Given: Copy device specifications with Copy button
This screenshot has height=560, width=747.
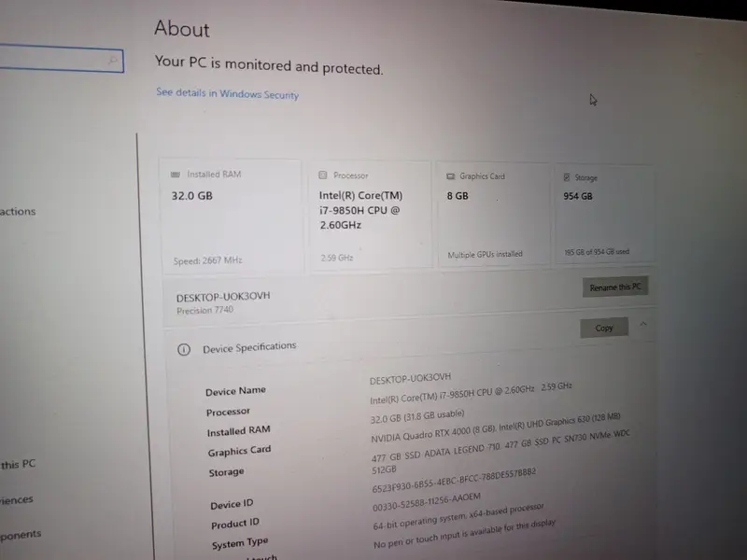Looking at the screenshot, I should [x=604, y=328].
